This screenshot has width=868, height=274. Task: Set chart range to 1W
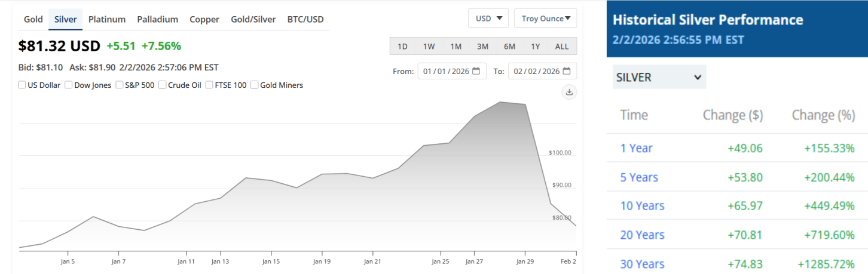(x=429, y=46)
